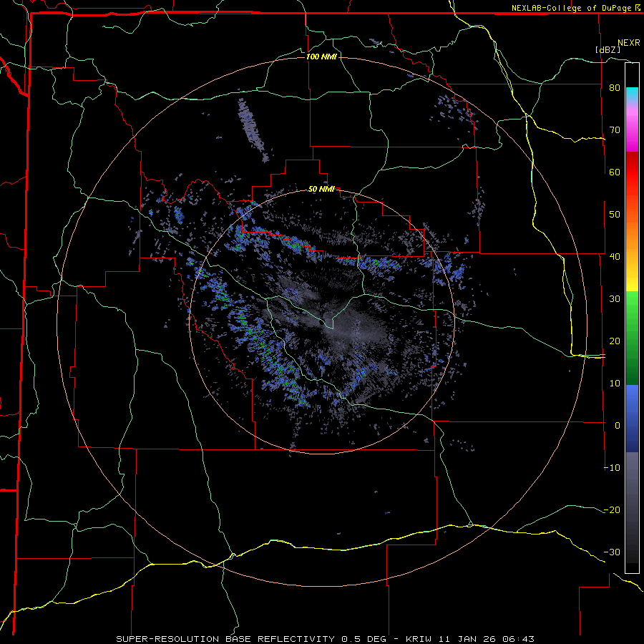Click the 50 NMI range ring label
The height and width of the screenshot is (644, 644).
pos(321,189)
